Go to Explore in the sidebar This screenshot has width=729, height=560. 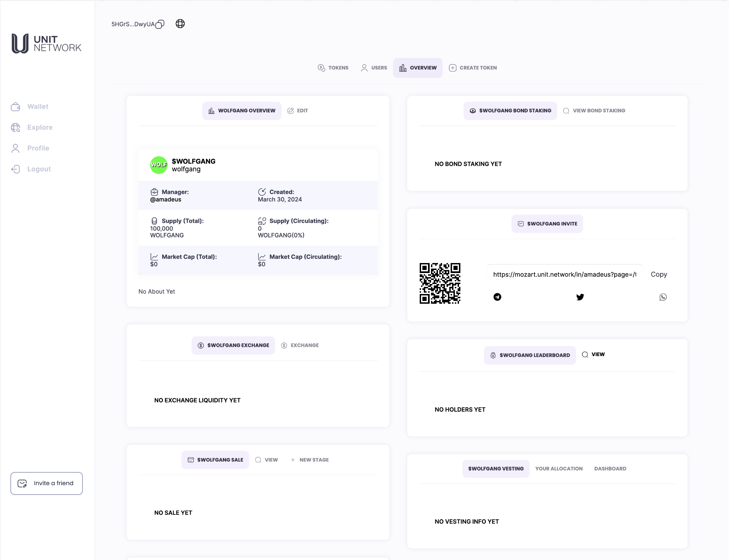[x=40, y=127]
